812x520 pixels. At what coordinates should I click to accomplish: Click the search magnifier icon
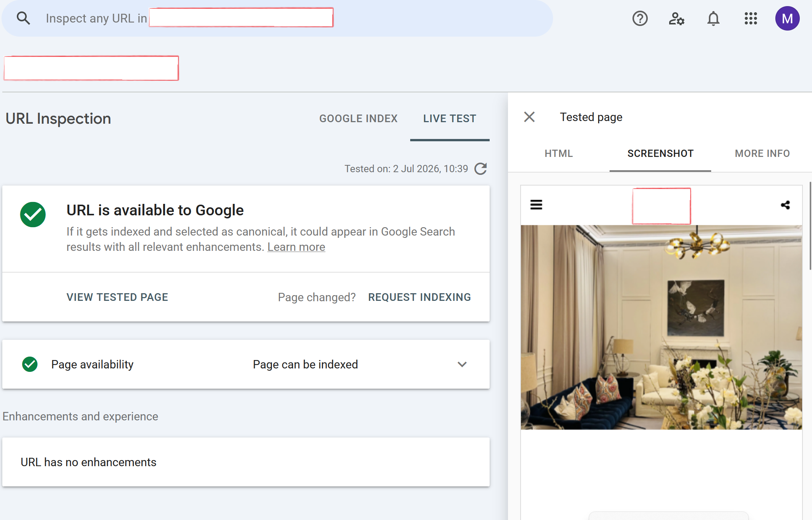click(23, 18)
